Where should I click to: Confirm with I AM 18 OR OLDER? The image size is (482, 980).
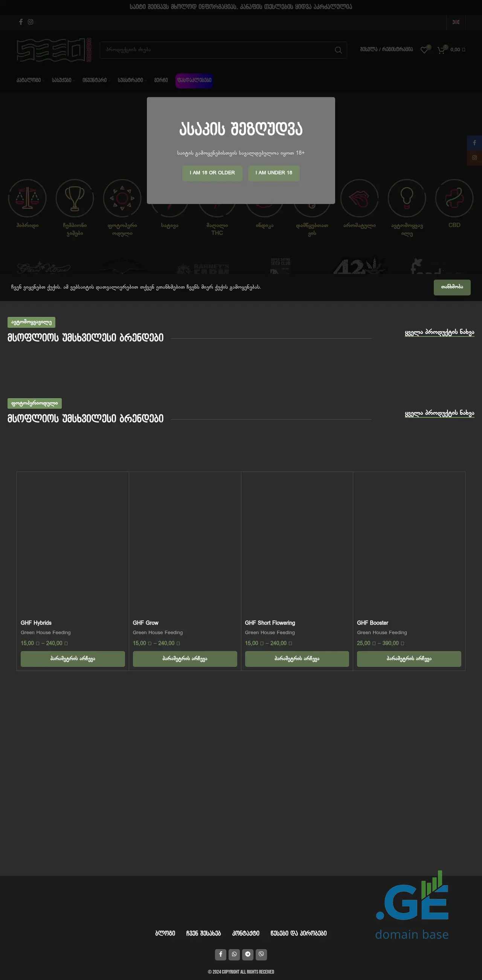(x=212, y=173)
